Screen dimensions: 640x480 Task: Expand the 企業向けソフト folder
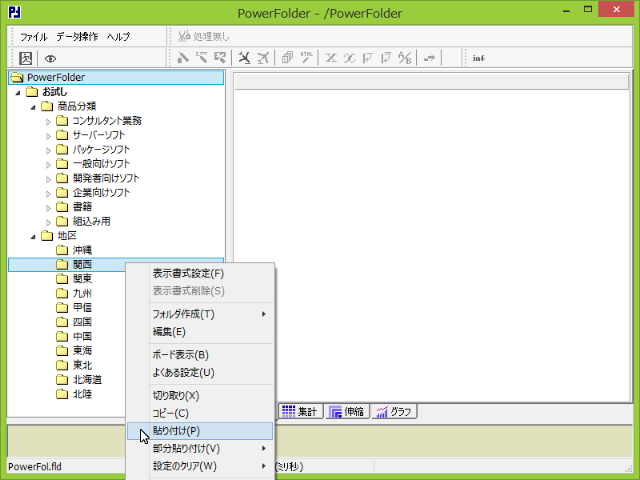(48, 193)
